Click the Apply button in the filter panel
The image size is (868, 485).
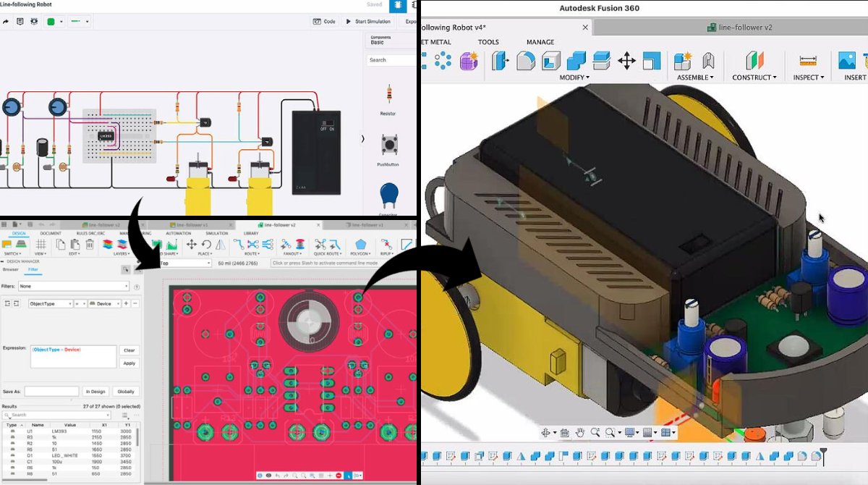[x=129, y=363]
